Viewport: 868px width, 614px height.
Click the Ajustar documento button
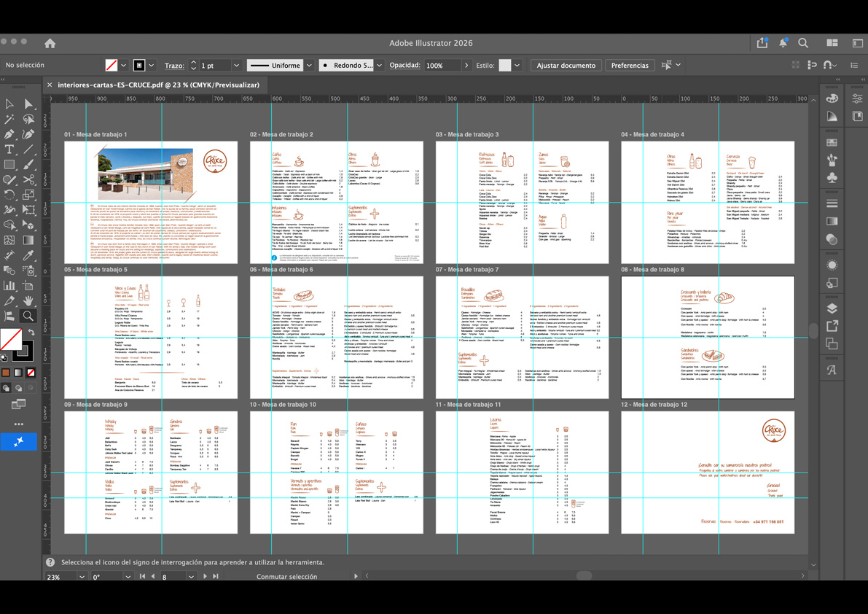[566, 66]
